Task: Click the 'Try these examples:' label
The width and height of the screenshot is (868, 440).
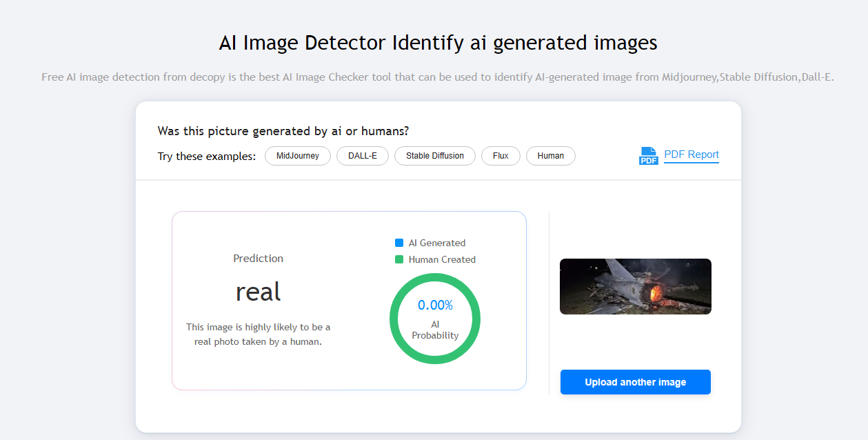Action: point(207,157)
